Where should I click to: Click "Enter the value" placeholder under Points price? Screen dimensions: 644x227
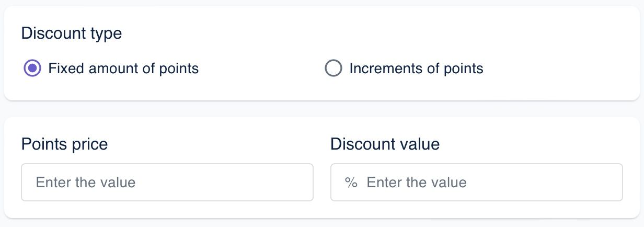pyautogui.click(x=86, y=183)
